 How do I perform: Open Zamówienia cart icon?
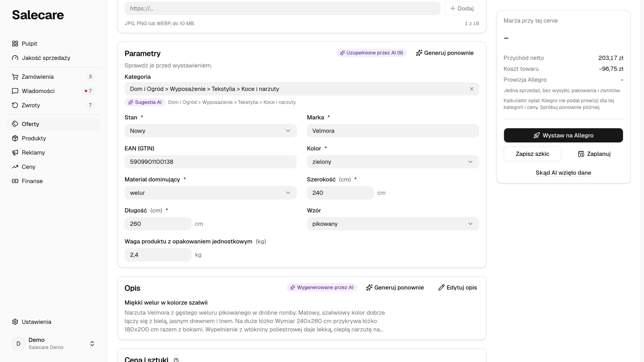coord(15,77)
